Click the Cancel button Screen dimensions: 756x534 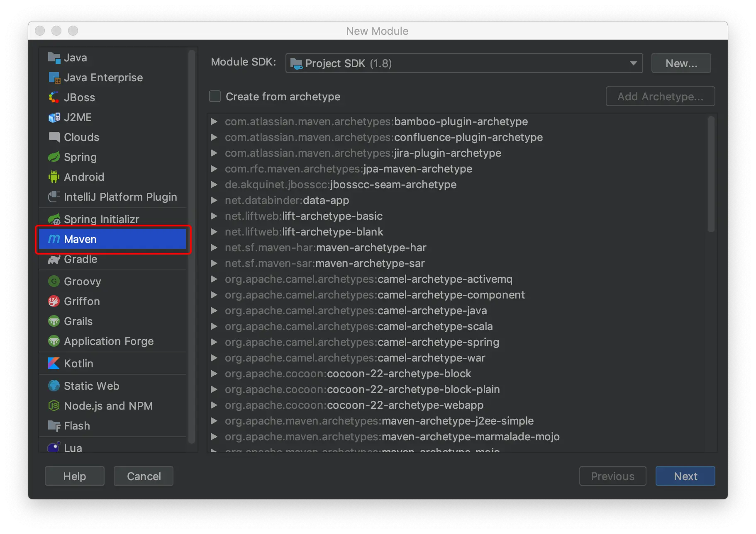(144, 476)
